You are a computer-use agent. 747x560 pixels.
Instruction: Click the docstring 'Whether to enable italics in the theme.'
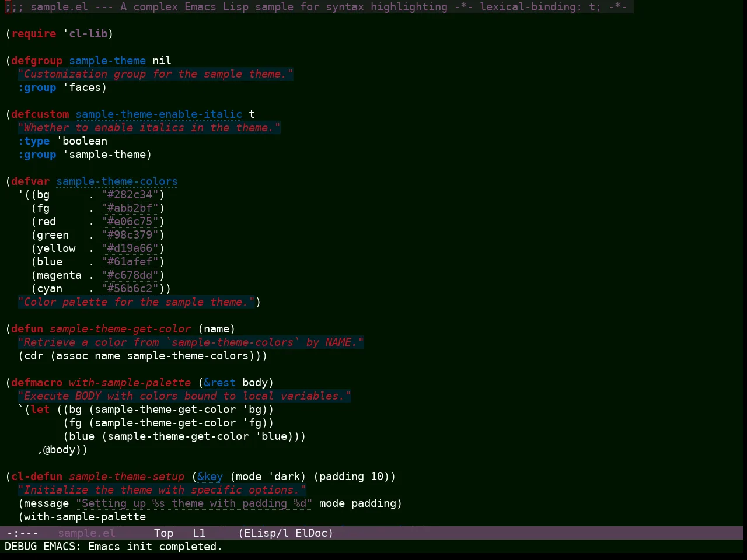pos(149,128)
